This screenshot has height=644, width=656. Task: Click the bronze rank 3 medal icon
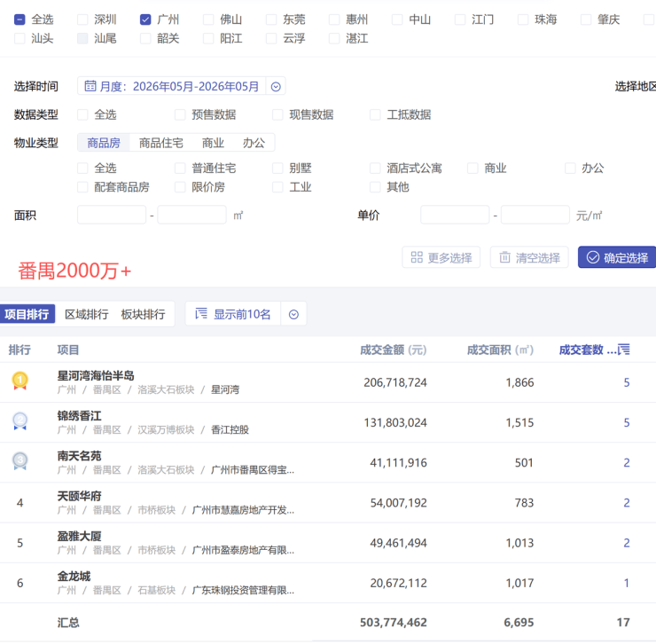(20, 461)
